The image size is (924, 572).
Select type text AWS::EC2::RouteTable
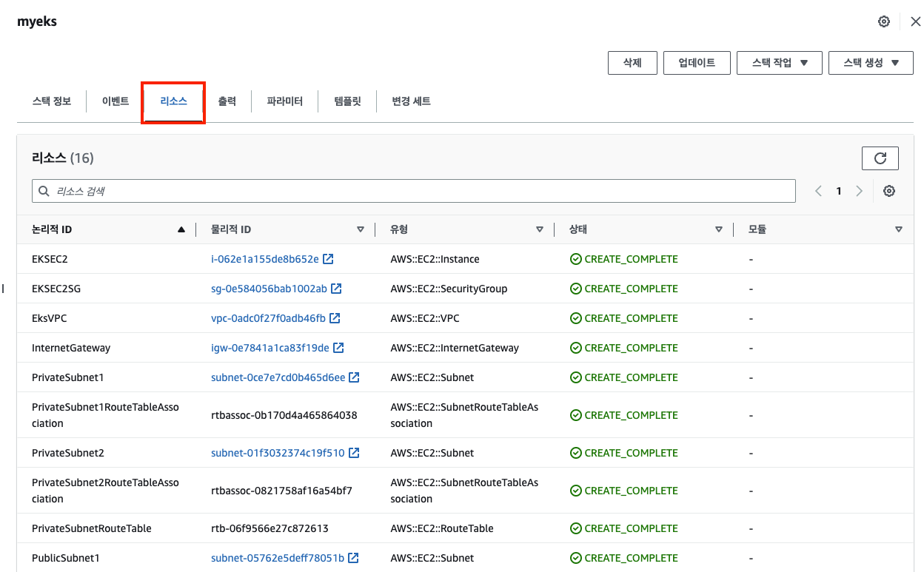point(442,528)
